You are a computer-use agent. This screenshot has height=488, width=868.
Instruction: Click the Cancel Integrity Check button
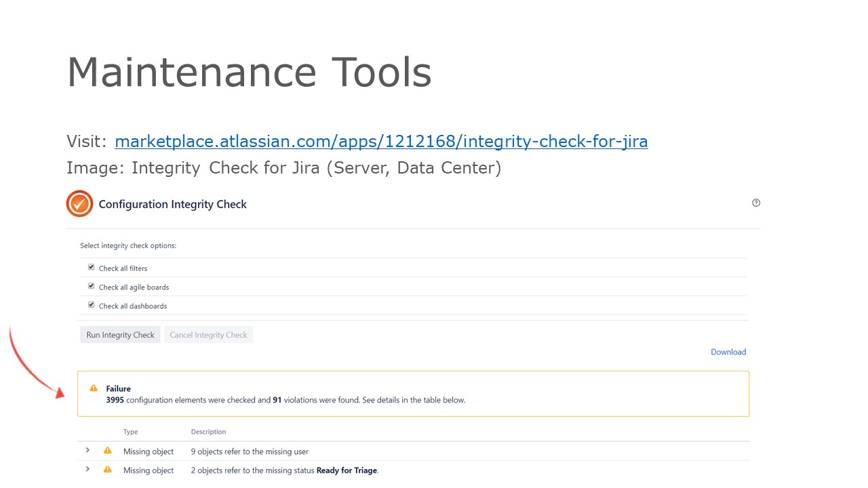(x=208, y=335)
